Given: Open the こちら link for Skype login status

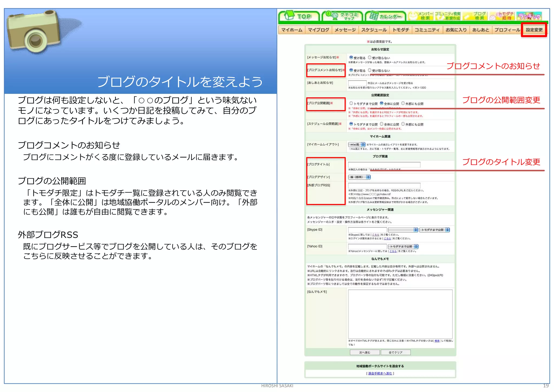Looking at the screenshot, I should [x=387, y=239].
